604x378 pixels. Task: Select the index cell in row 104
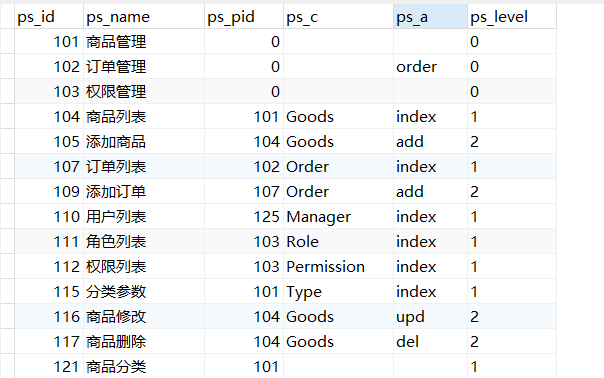click(x=430, y=117)
